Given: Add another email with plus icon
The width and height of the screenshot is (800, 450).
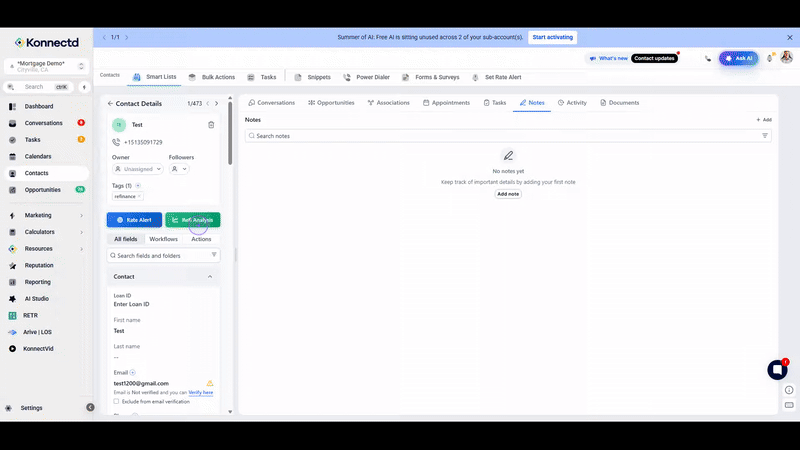Looking at the screenshot, I should (x=133, y=372).
